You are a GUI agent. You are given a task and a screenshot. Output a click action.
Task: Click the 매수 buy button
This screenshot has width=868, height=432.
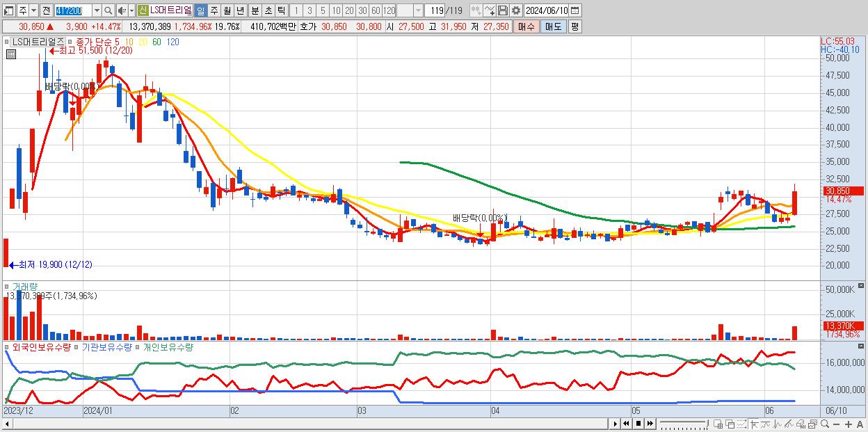(x=527, y=26)
